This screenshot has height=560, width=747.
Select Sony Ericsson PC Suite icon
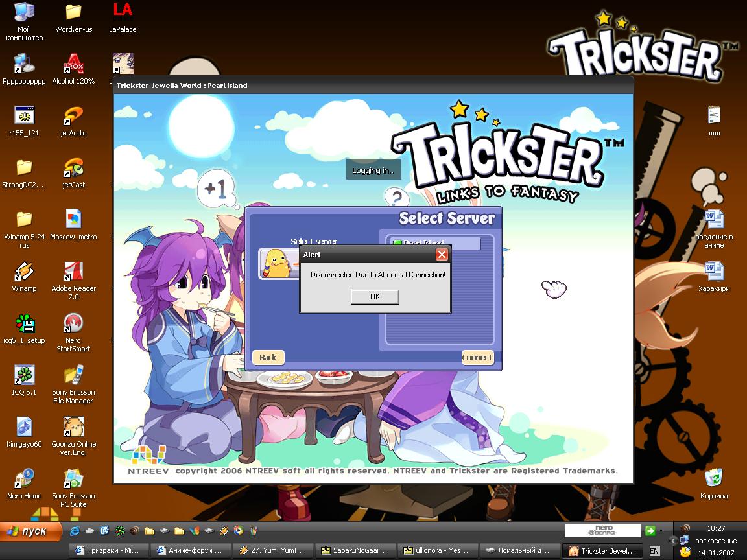click(73, 489)
